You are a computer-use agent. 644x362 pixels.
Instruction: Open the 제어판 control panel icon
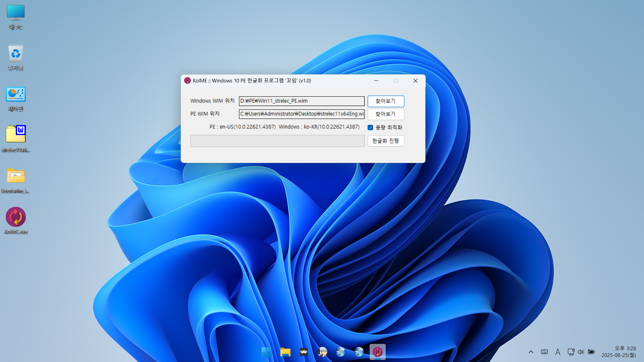pyautogui.click(x=15, y=95)
